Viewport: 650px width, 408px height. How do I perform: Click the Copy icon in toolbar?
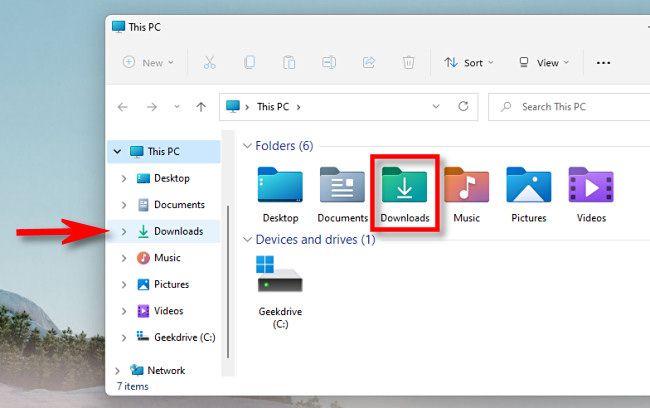pos(249,63)
